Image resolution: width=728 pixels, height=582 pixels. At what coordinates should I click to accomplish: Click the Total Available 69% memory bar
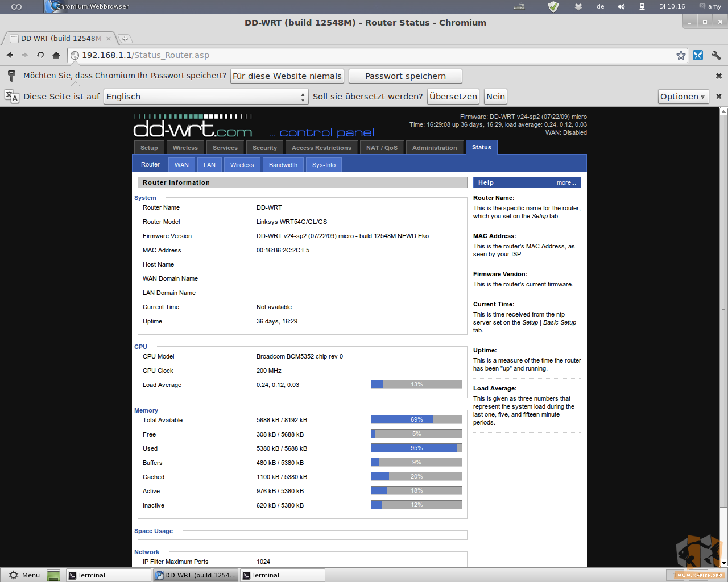click(416, 420)
